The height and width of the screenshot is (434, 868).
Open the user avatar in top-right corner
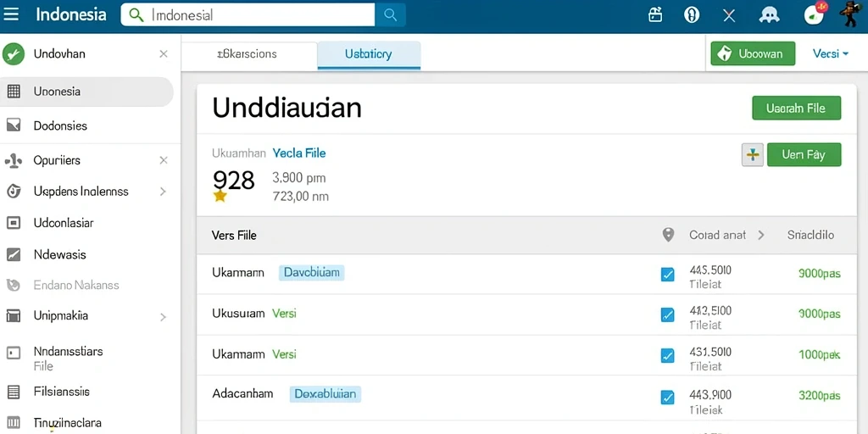click(x=849, y=14)
